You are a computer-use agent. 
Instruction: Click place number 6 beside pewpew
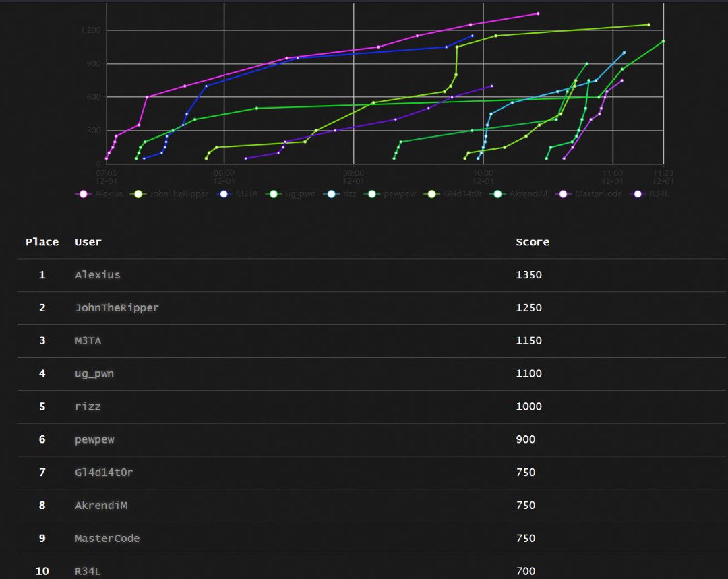coord(42,439)
